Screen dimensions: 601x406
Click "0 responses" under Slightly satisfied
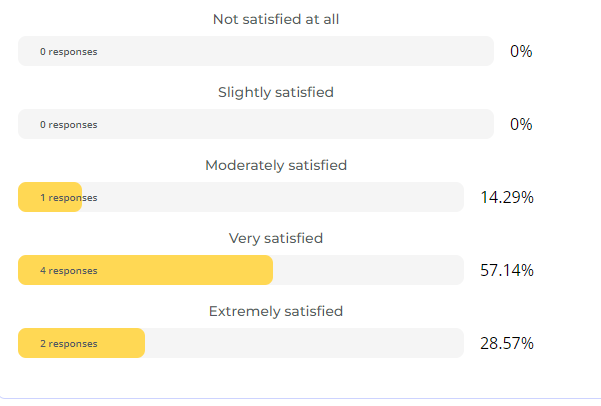pyautogui.click(x=69, y=124)
